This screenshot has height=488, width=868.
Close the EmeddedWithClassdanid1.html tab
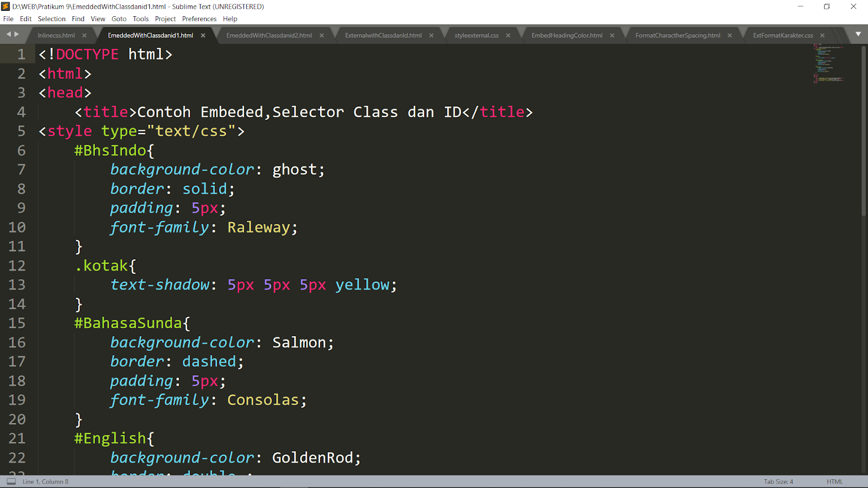pos(203,35)
